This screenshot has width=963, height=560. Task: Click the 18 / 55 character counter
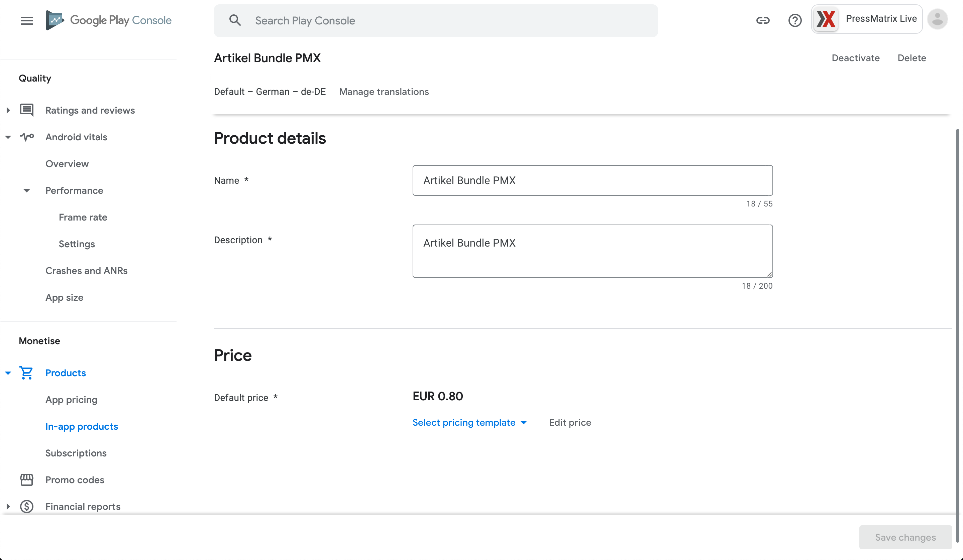pyautogui.click(x=759, y=203)
